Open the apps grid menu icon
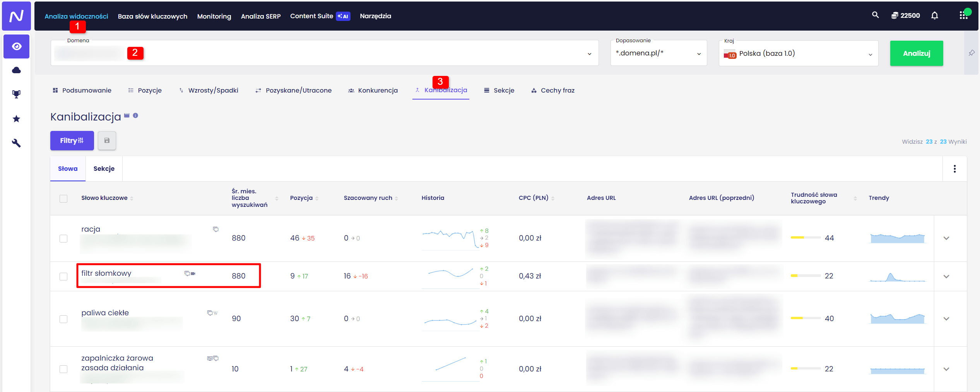This screenshot has width=980, height=392. coord(963,15)
